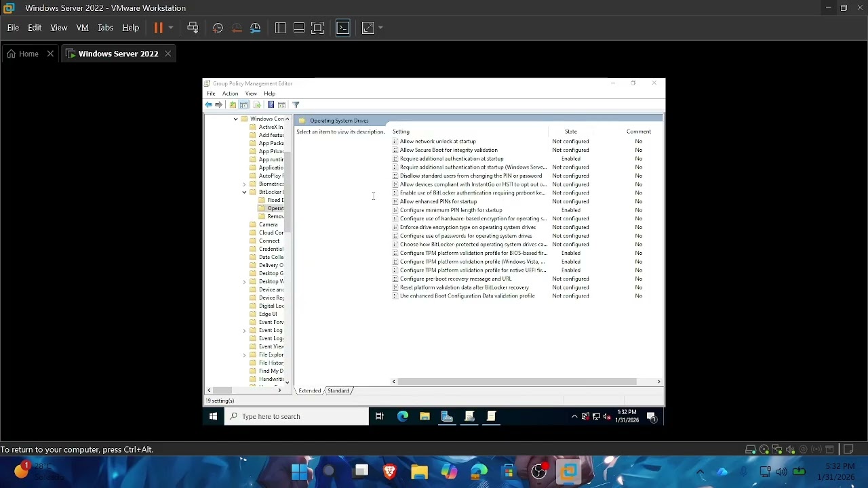This screenshot has height=488, width=868.
Task: Collapse the Windows Components tree node
Action: tap(235, 119)
